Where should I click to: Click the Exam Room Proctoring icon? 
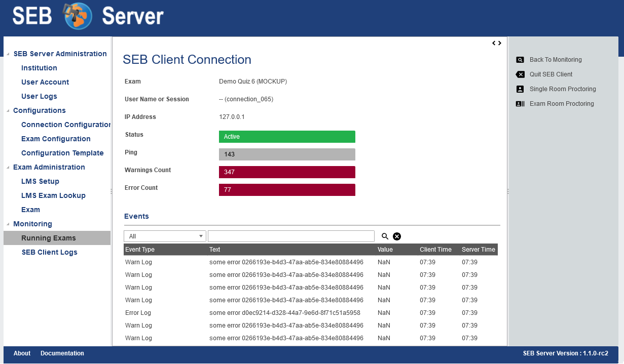pos(520,104)
